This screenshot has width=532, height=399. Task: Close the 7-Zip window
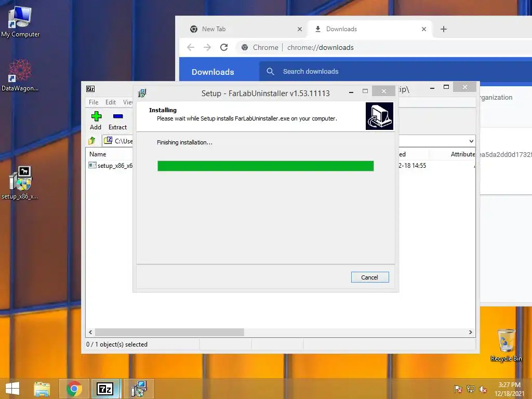(464, 87)
